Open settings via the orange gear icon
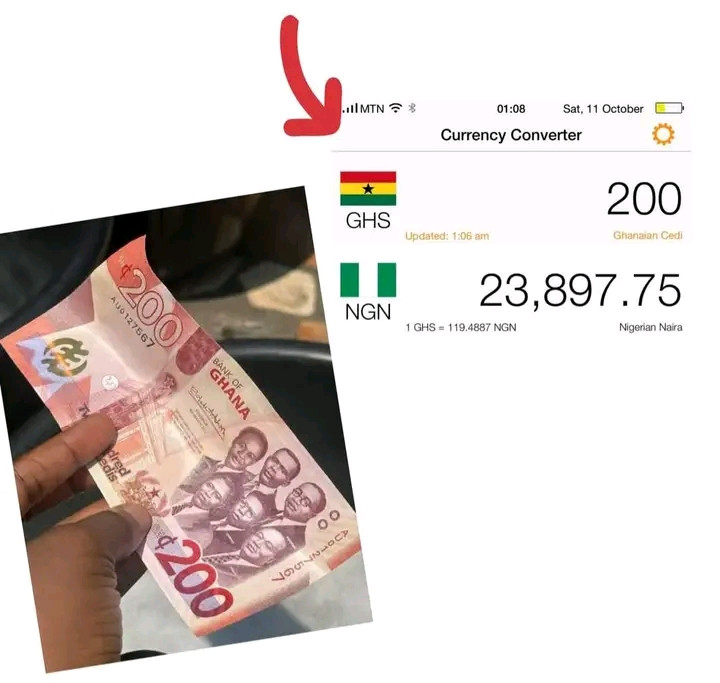 [x=663, y=135]
